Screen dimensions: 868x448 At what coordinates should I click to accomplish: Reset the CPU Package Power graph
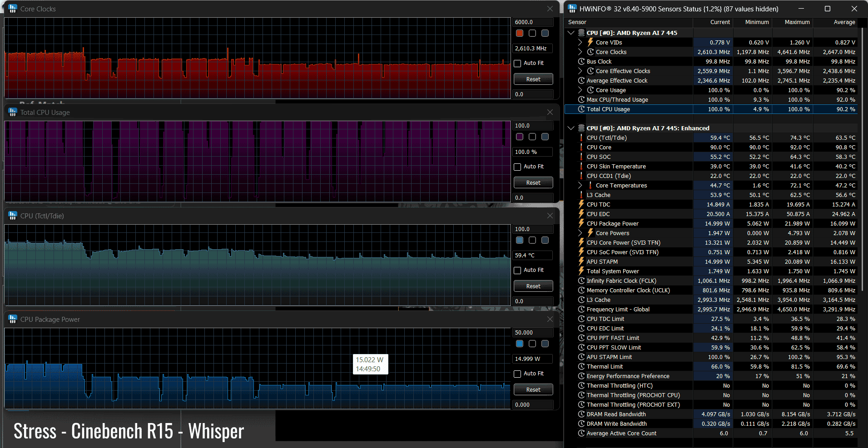click(x=533, y=389)
